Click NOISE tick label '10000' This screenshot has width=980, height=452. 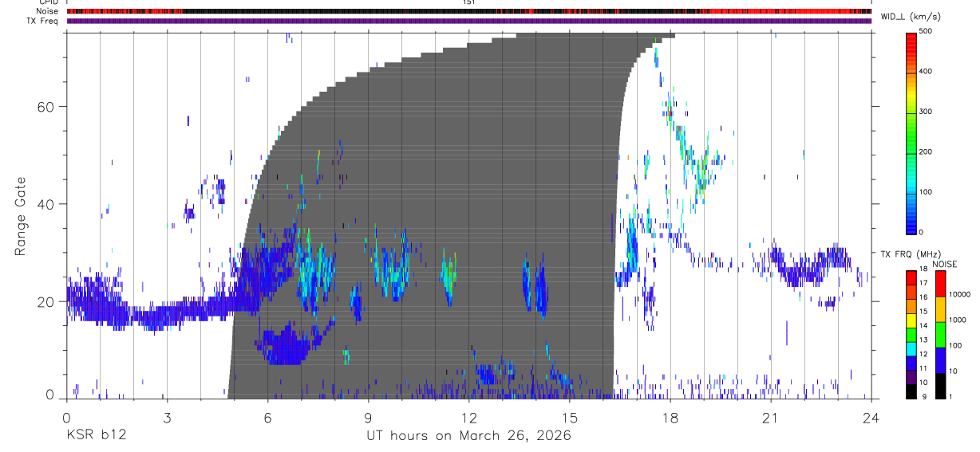click(961, 294)
